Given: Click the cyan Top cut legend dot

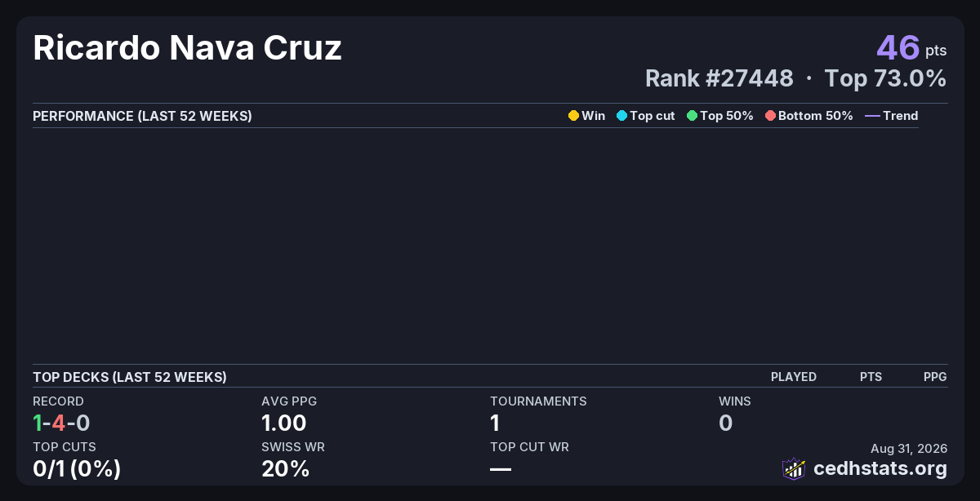Looking at the screenshot, I should click(x=621, y=116).
